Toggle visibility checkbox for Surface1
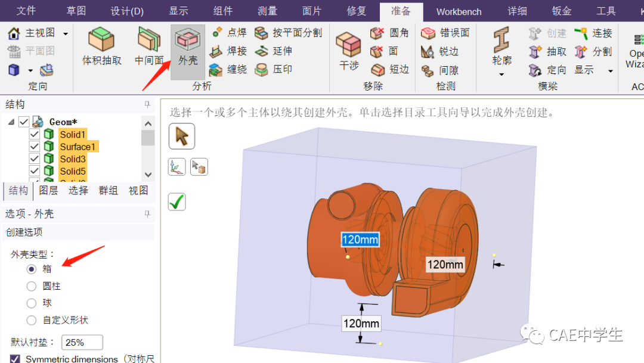This screenshot has height=363, width=644. pyautogui.click(x=35, y=147)
